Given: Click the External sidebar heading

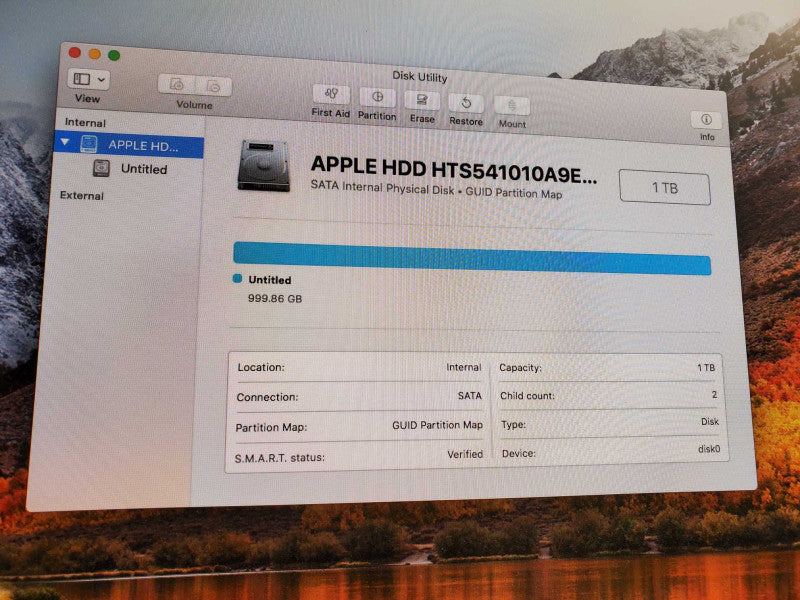Looking at the screenshot, I should pos(82,195).
